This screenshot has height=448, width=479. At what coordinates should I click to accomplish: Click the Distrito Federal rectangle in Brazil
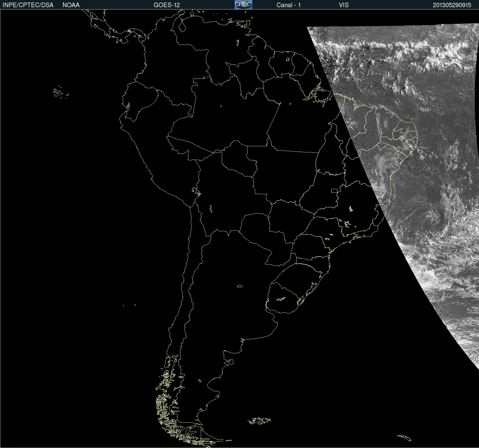(x=334, y=190)
